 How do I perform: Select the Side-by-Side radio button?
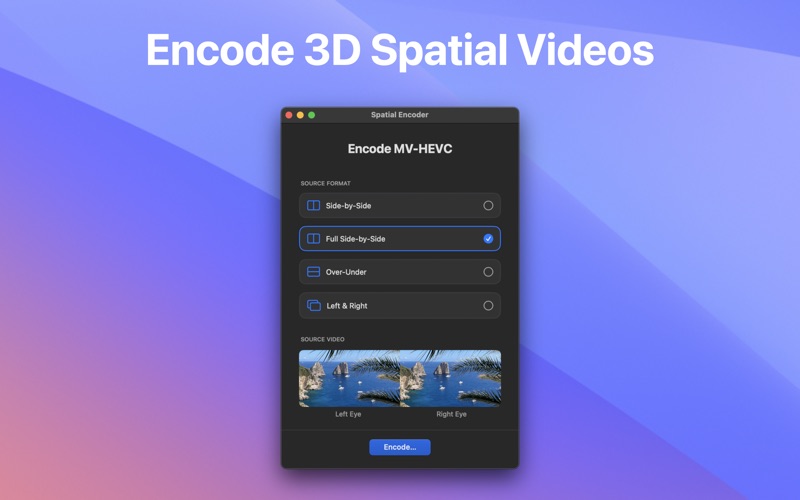[488, 206]
